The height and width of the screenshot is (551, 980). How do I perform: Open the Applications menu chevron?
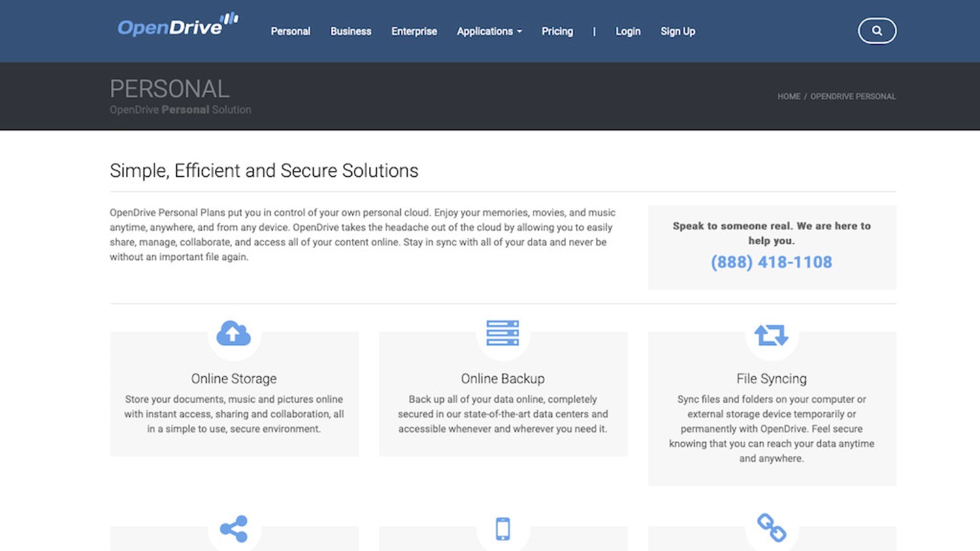(x=519, y=32)
